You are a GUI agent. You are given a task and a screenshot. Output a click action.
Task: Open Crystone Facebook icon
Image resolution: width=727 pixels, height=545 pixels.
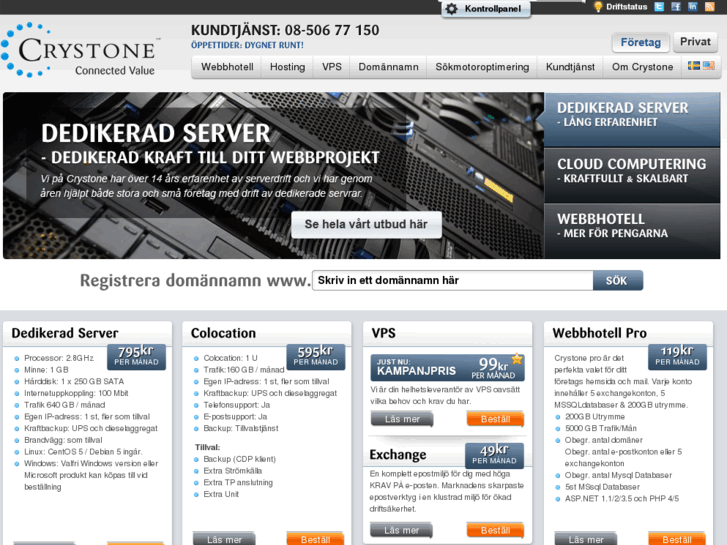pyautogui.click(x=676, y=6)
